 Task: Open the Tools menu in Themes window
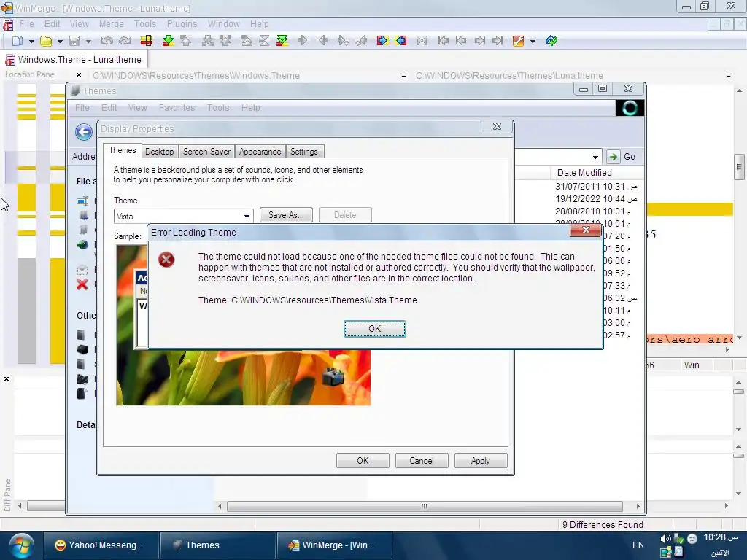pos(218,108)
